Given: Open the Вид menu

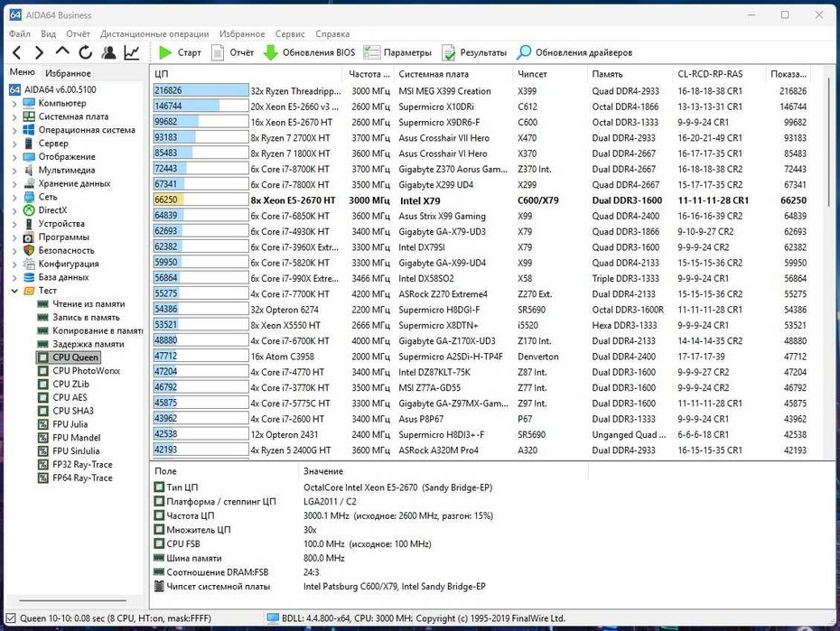Looking at the screenshot, I should (x=48, y=33).
